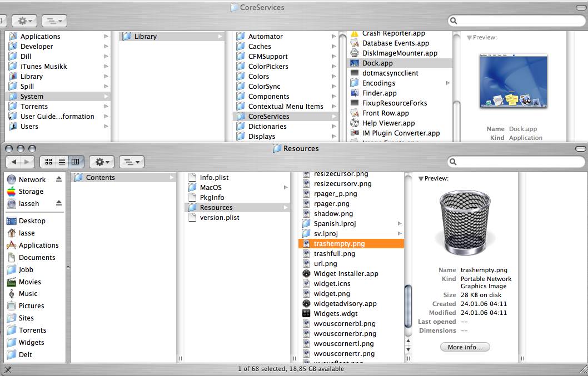
Task: Select Database Events.app in CoreServices window
Action: 395,43
